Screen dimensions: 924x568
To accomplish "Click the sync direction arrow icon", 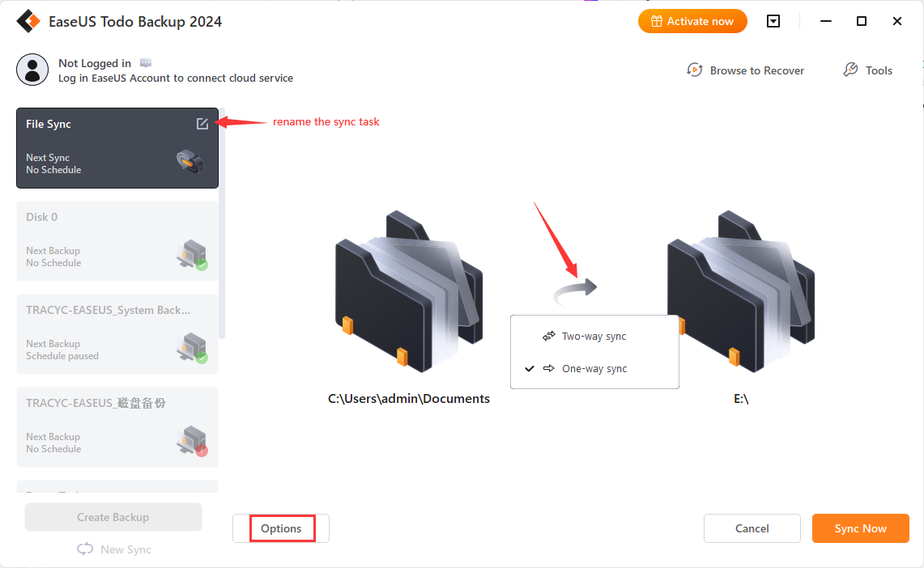I will click(575, 291).
